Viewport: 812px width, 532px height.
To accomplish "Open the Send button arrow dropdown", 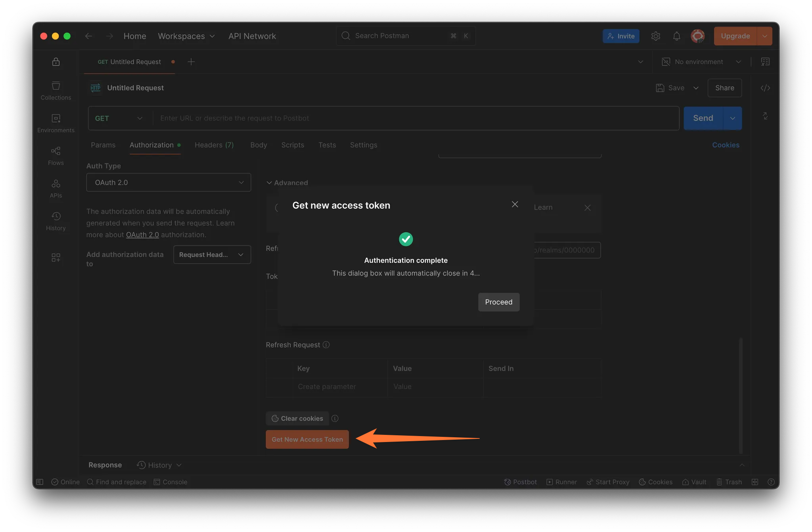I will 733,118.
